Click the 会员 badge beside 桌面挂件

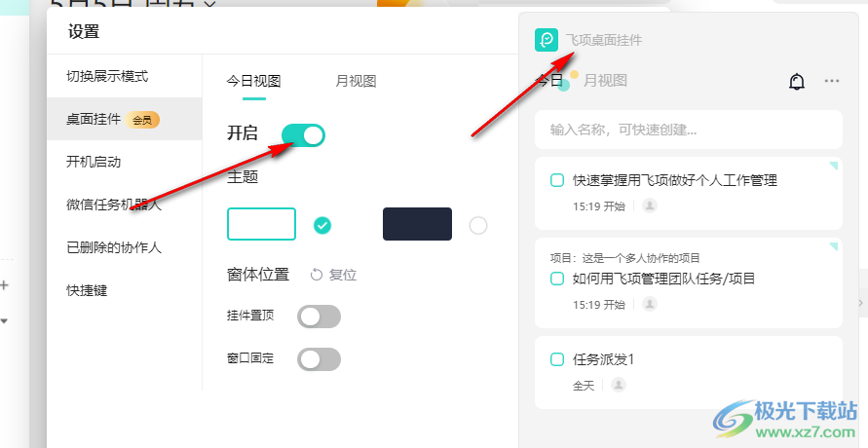(142, 120)
